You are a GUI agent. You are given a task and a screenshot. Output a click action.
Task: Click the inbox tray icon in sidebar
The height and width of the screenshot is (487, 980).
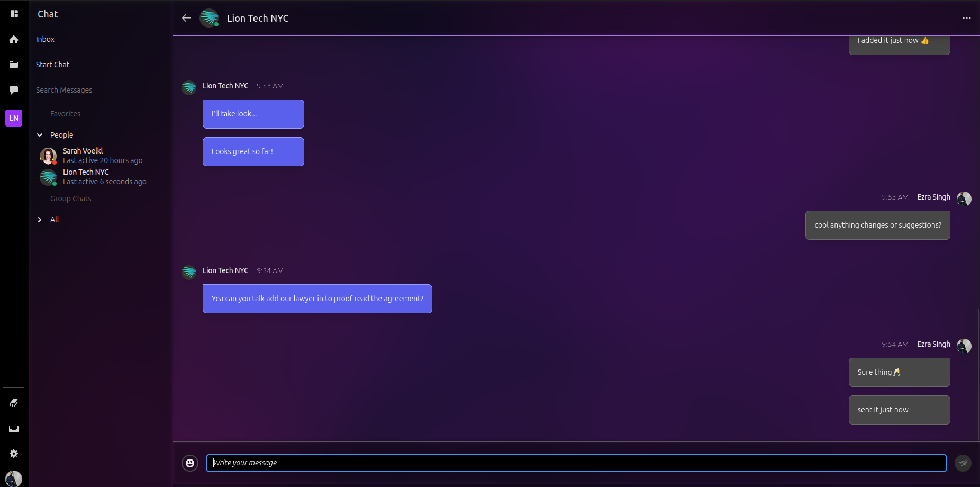14,428
